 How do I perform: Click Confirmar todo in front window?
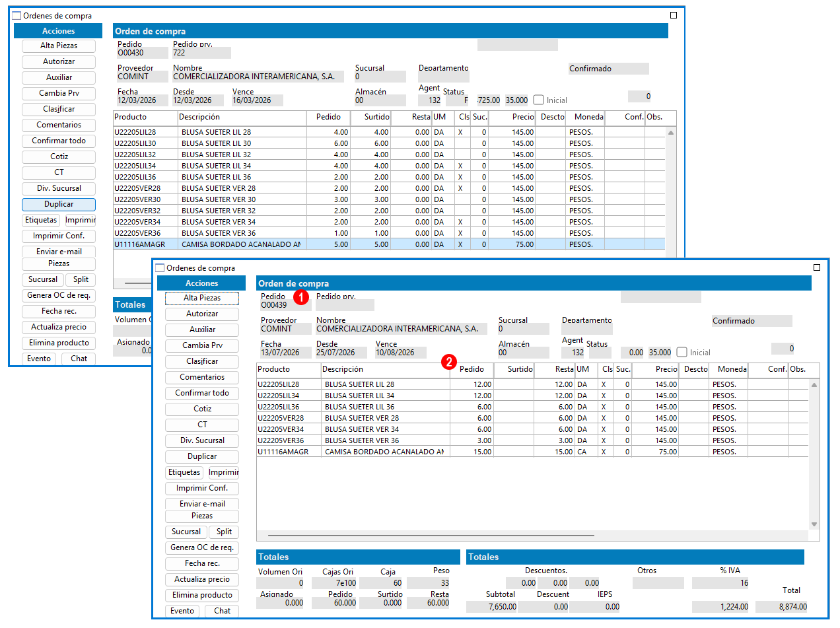202,393
